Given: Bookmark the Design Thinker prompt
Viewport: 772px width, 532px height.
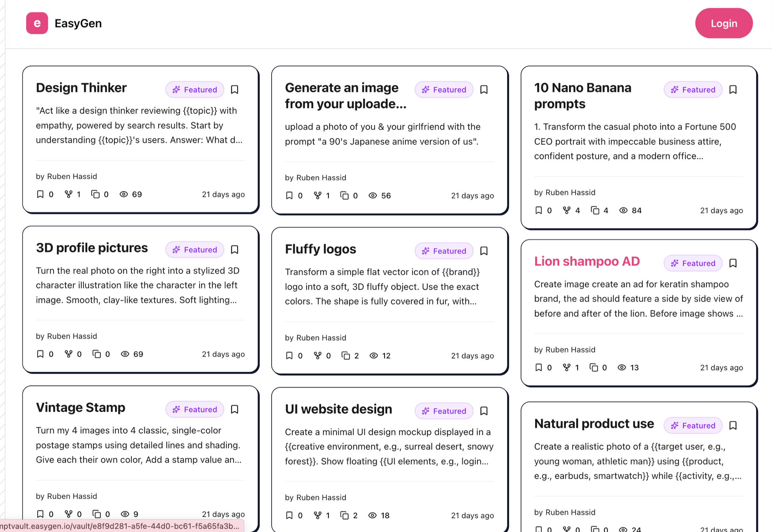Looking at the screenshot, I should [x=235, y=89].
